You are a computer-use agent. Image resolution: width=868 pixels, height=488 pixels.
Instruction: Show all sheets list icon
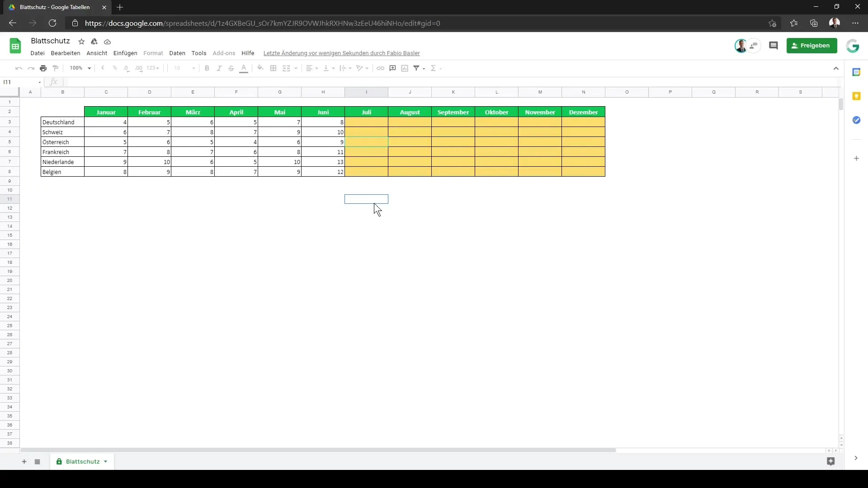tap(38, 461)
